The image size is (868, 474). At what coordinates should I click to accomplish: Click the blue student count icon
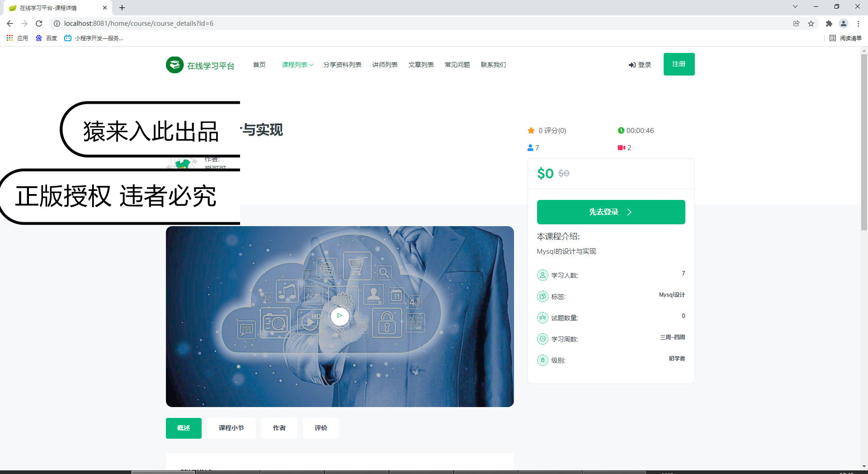tap(530, 147)
